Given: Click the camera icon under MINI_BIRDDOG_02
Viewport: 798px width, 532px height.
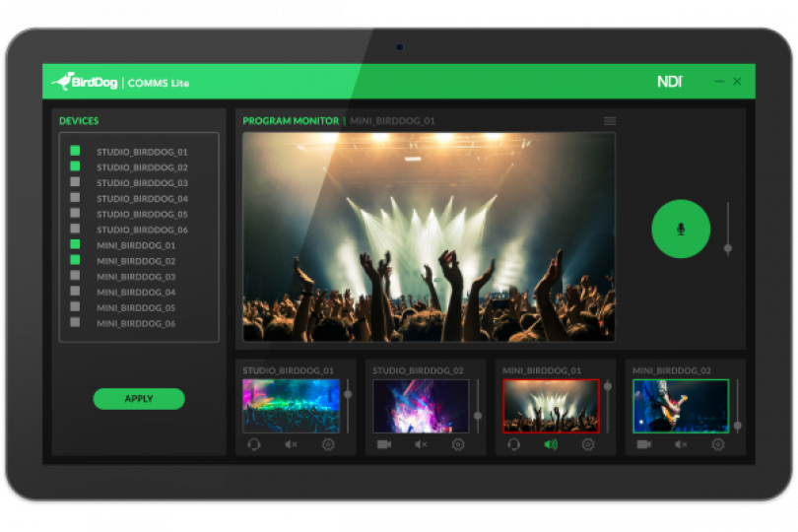Looking at the screenshot, I should (643, 444).
